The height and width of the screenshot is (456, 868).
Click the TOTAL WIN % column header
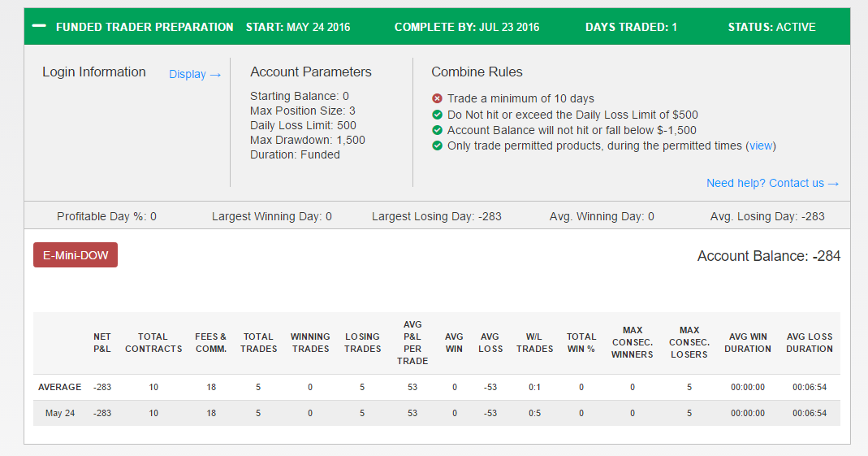[x=581, y=342]
